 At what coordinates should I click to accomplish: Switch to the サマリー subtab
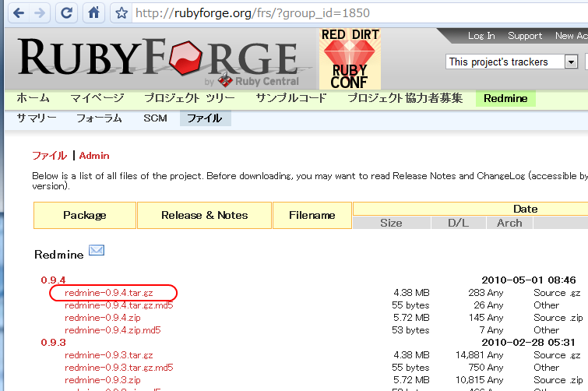coord(37,118)
